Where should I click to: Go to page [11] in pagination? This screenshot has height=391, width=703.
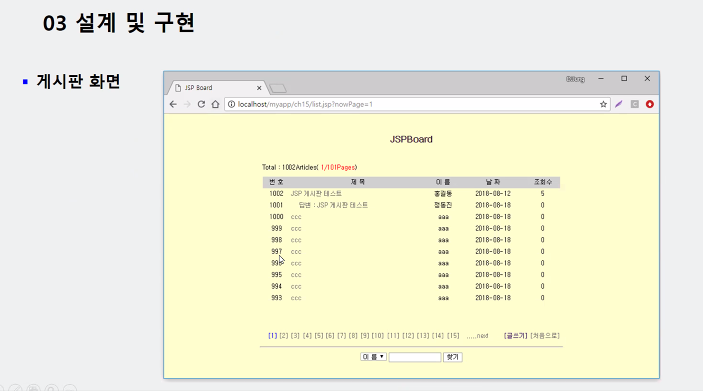coord(393,335)
